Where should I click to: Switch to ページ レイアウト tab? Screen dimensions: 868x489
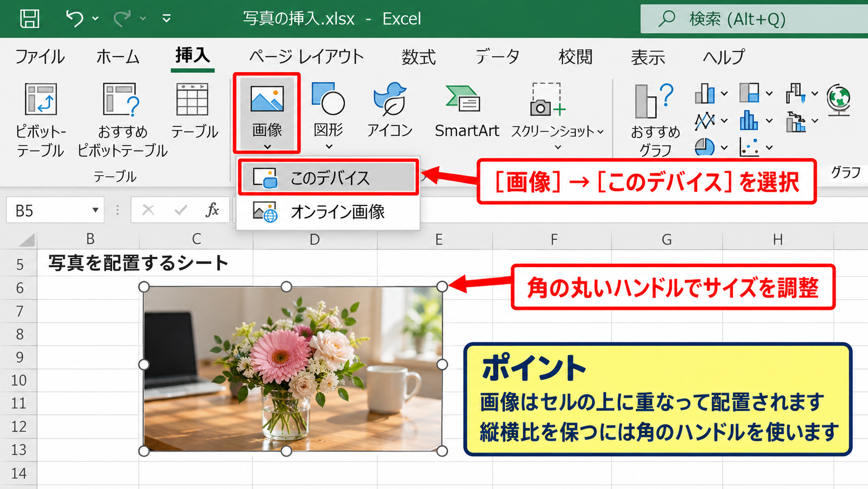[306, 56]
